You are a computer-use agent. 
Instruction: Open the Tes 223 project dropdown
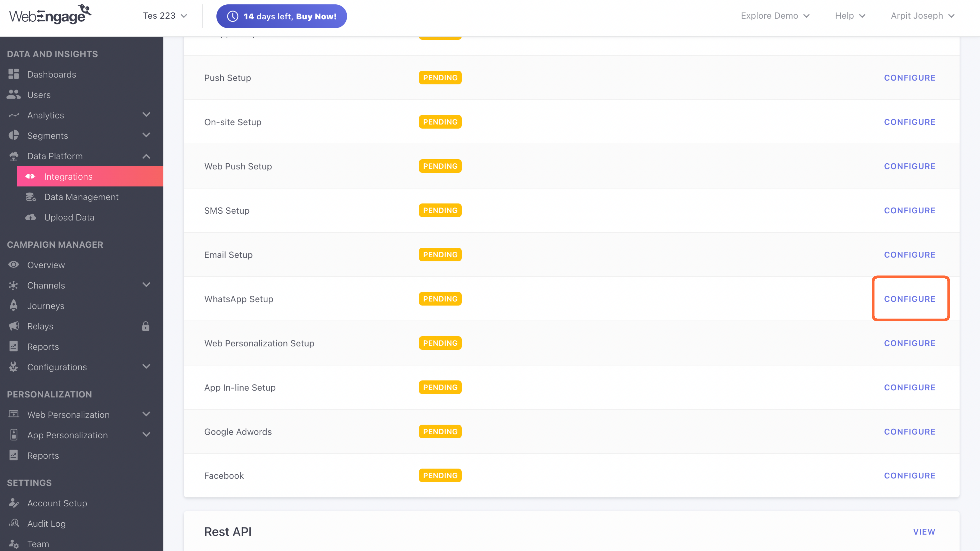click(165, 16)
